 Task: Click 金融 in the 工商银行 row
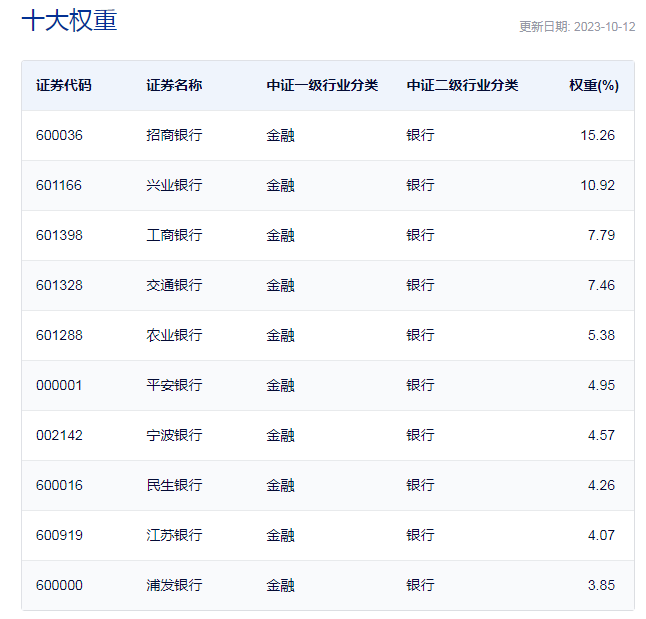click(x=281, y=235)
